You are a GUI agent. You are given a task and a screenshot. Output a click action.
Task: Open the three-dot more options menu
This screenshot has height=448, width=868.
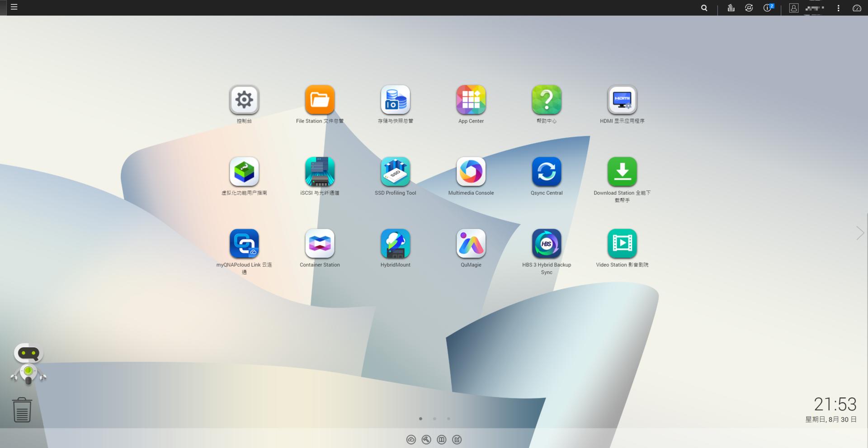(838, 8)
